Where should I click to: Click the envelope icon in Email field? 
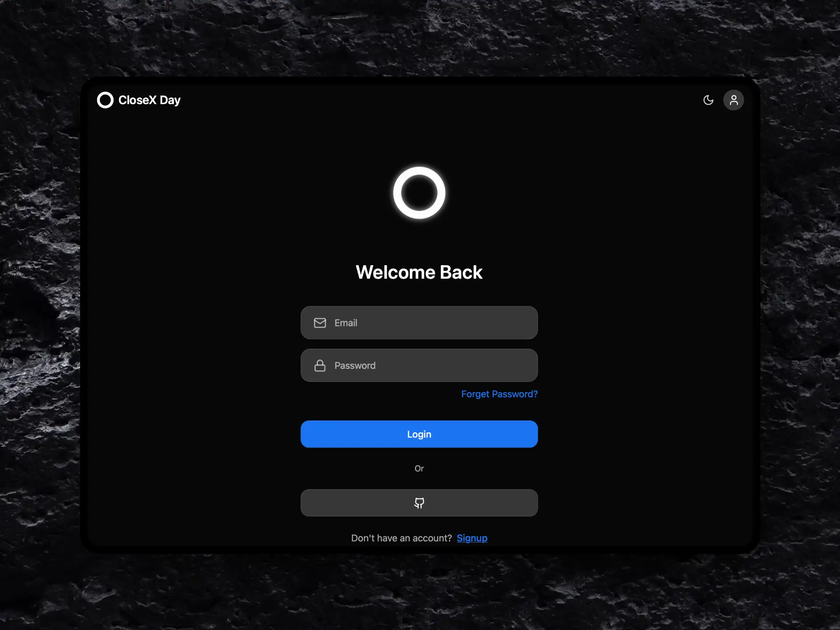click(320, 323)
